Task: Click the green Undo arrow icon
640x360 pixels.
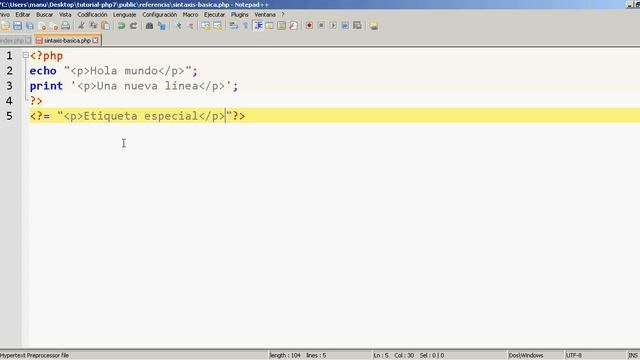Action: (121, 26)
